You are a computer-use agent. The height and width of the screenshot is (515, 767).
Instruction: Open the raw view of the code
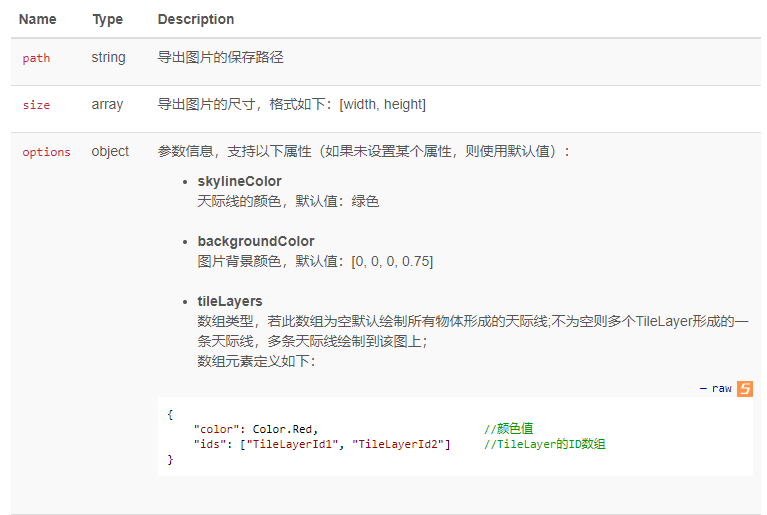pyautogui.click(x=721, y=389)
